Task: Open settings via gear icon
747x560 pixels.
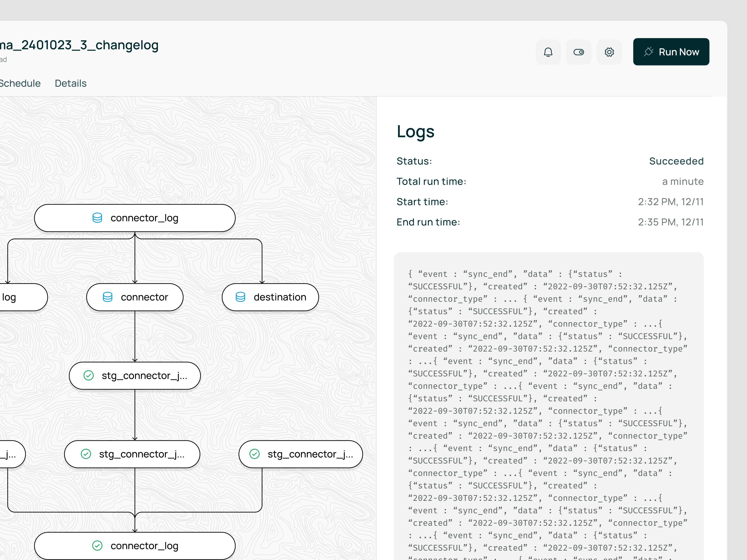Action: point(609,52)
